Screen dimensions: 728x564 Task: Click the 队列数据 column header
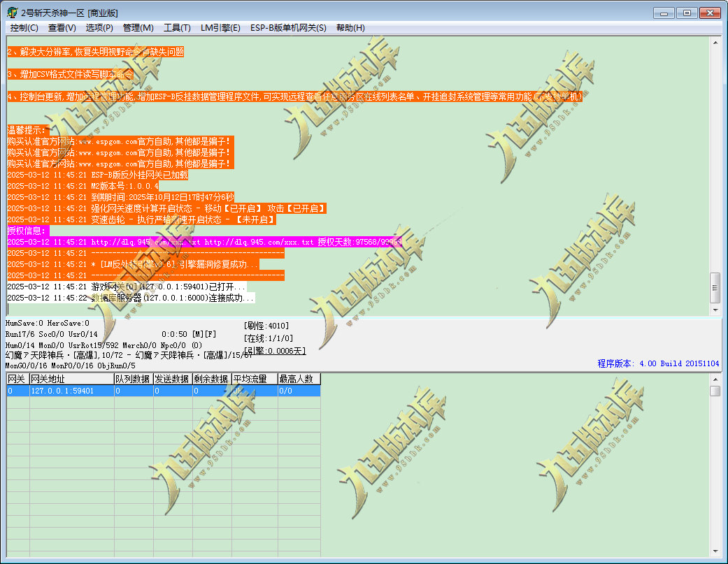coord(134,379)
